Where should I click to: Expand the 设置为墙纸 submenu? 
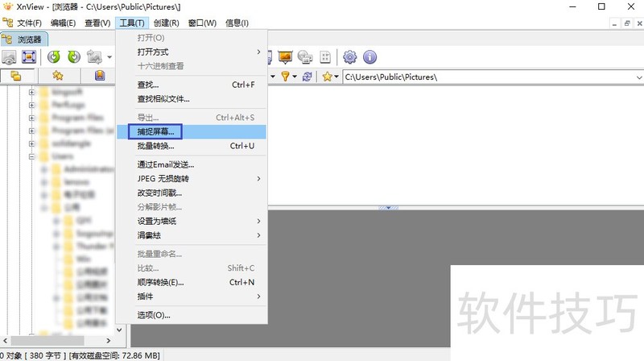[258, 222]
